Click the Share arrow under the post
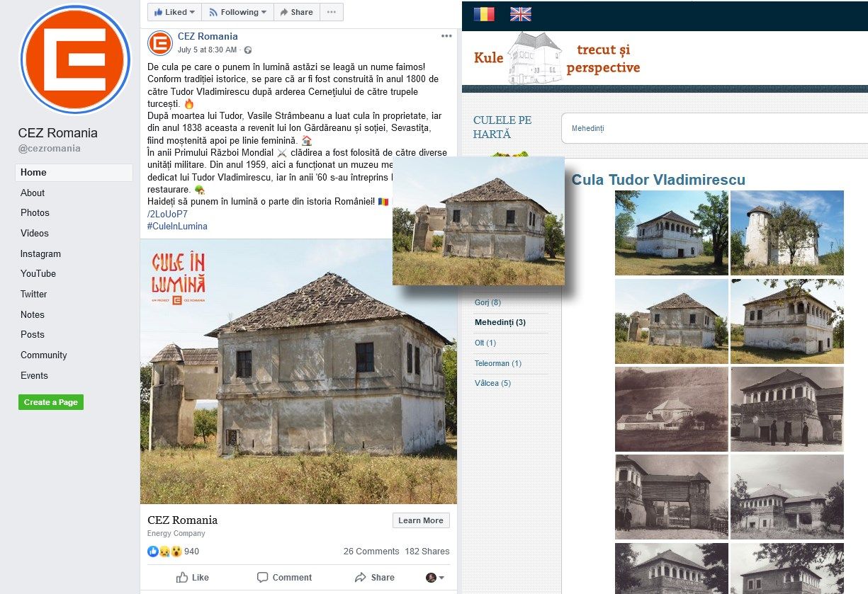The height and width of the screenshot is (594, 868). pyautogui.click(x=361, y=577)
